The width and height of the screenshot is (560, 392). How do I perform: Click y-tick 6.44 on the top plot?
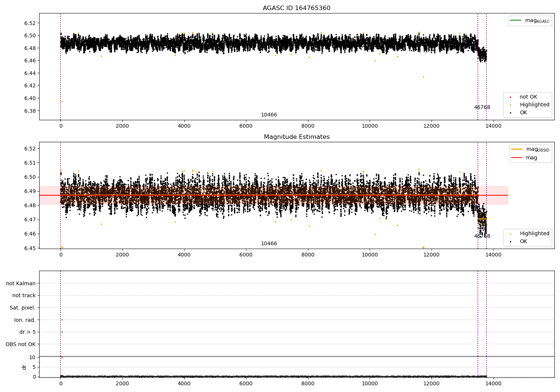point(29,73)
